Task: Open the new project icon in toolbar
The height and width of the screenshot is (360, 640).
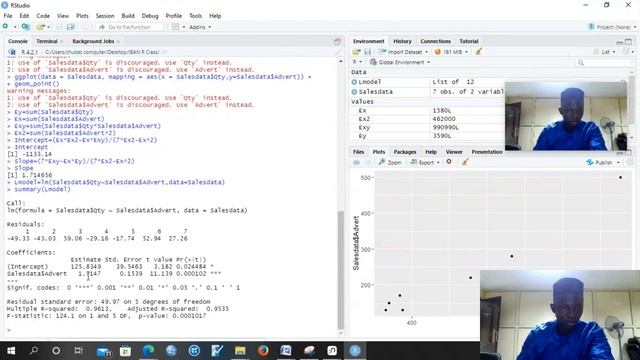Action: pos(25,27)
